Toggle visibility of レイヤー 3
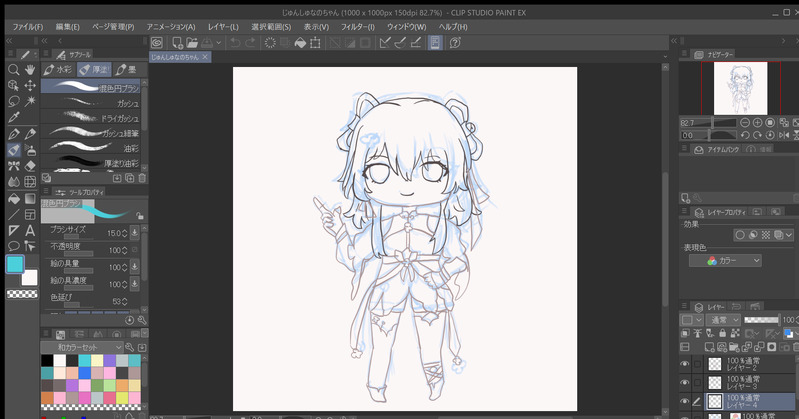Image resolution: width=799 pixels, height=419 pixels. (x=685, y=382)
